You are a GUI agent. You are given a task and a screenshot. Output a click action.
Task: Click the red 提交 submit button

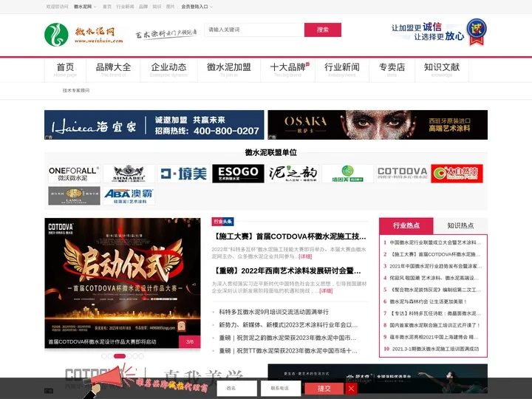[x=324, y=389]
